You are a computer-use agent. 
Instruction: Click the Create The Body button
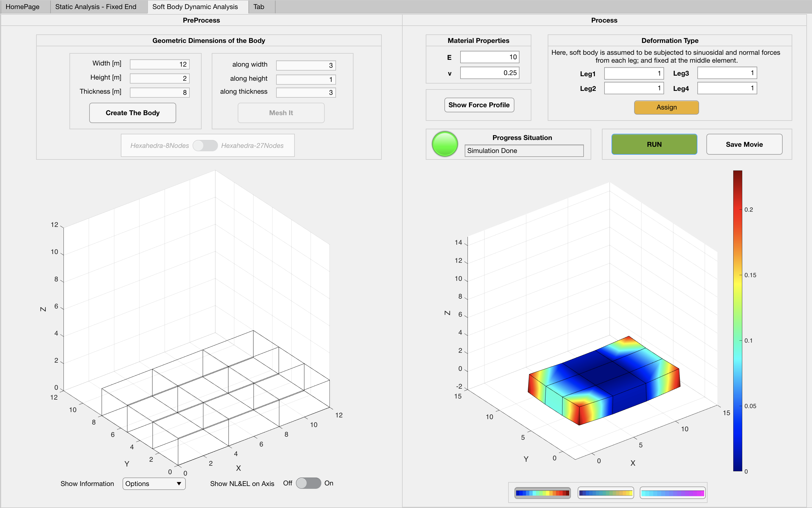[132, 113]
